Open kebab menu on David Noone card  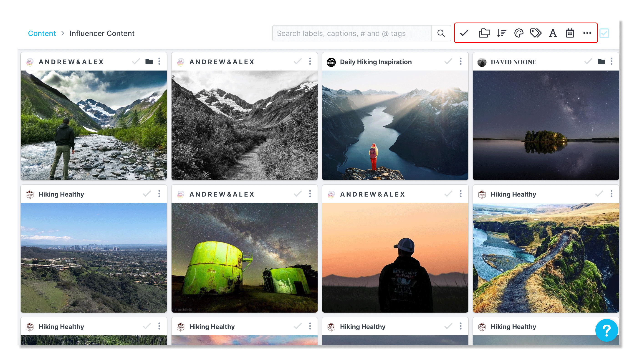pyautogui.click(x=611, y=61)
